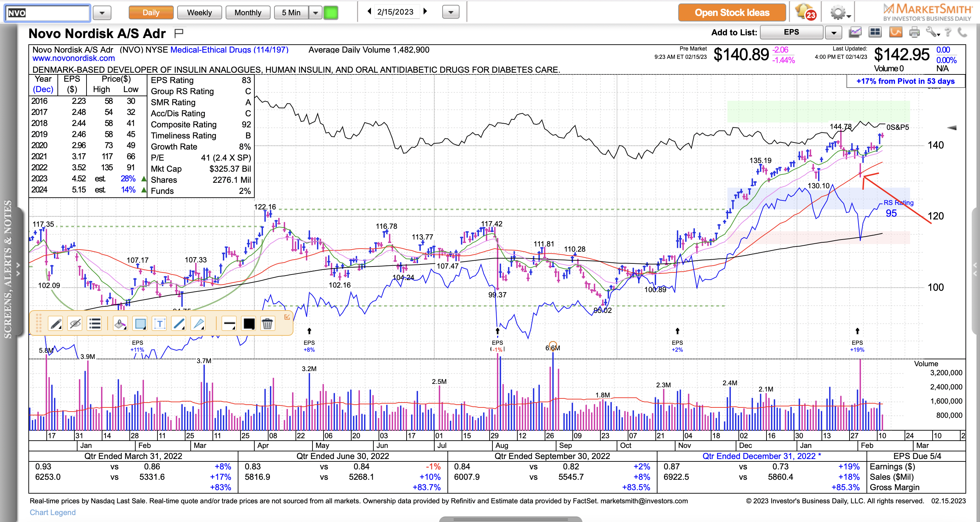Image resolution: width=980 pixels, height=522 pixels.
Task: Collapse the drawing toolbar corner arrow
Action: [x=287, y=317]
